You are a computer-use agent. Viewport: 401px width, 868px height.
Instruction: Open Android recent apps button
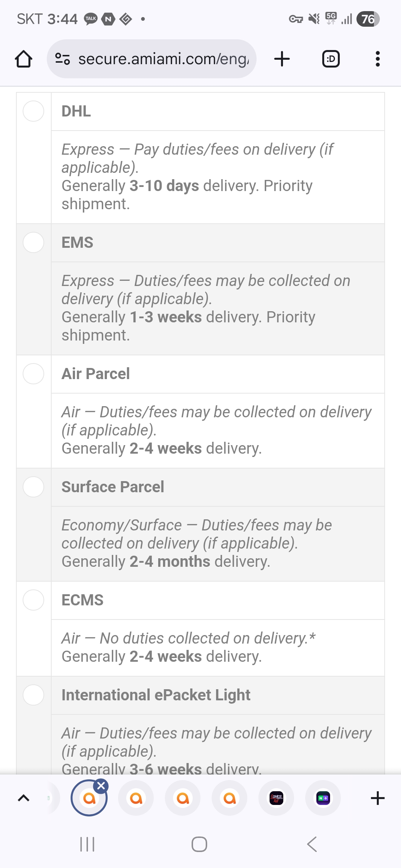coord(87,844)
